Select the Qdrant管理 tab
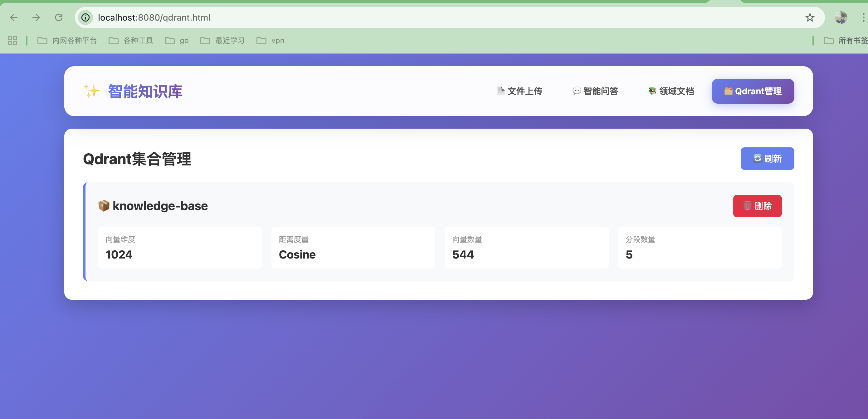868x419 pixels. (753, 91)
